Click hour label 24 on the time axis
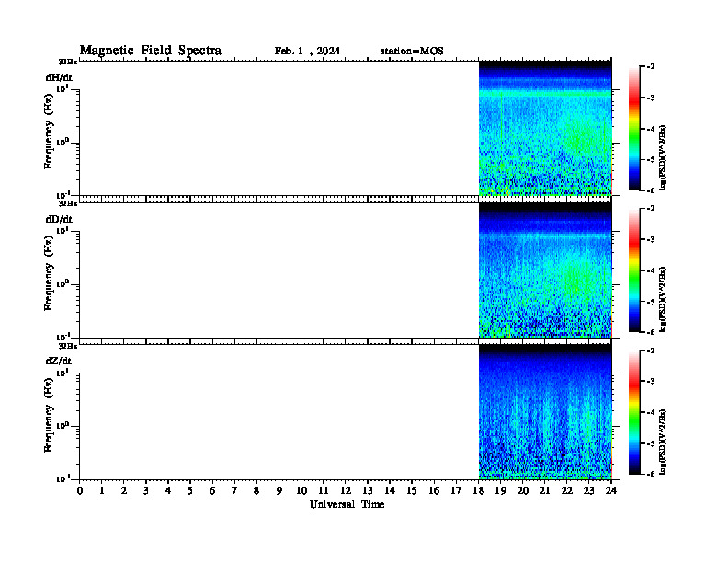Viewport: 728px width, 563px height. pyautogui.click(x=611, y=491)
